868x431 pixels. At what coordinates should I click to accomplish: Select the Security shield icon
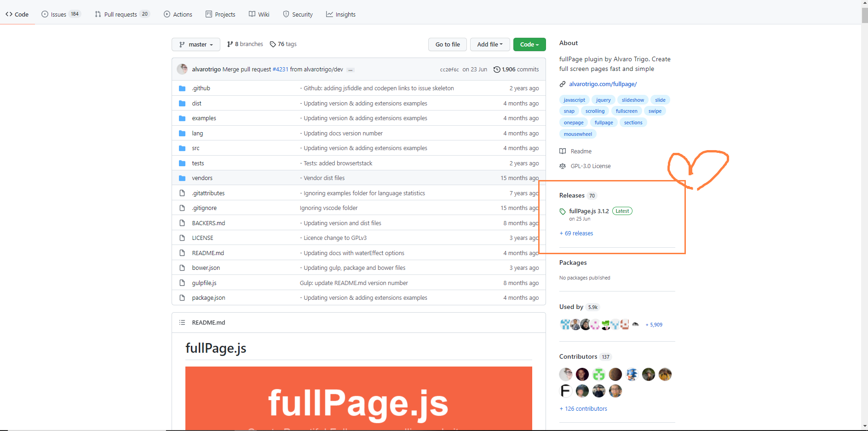[285, 14]
